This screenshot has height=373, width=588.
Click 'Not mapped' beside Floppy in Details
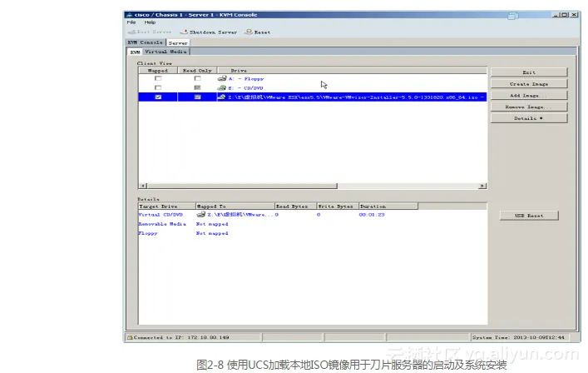212,233
